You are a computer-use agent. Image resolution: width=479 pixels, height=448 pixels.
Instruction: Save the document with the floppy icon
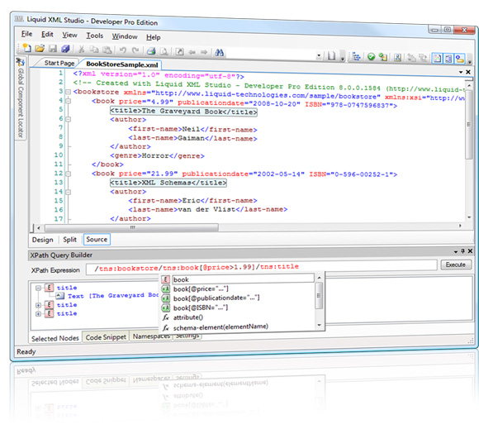coord(53,49)
